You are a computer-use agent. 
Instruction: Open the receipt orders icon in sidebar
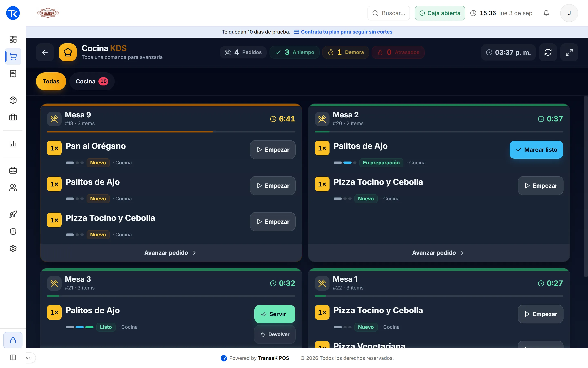click(x=13, y=74)
